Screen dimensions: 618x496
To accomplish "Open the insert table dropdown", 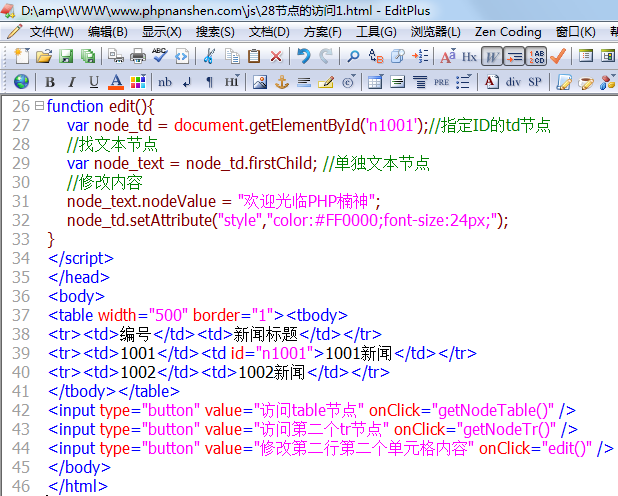I will tap(375, 82).
